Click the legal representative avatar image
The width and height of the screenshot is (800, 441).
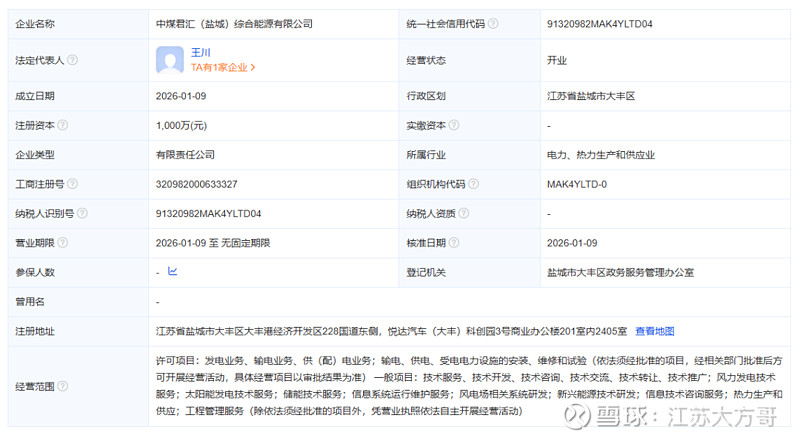point(170,60)
